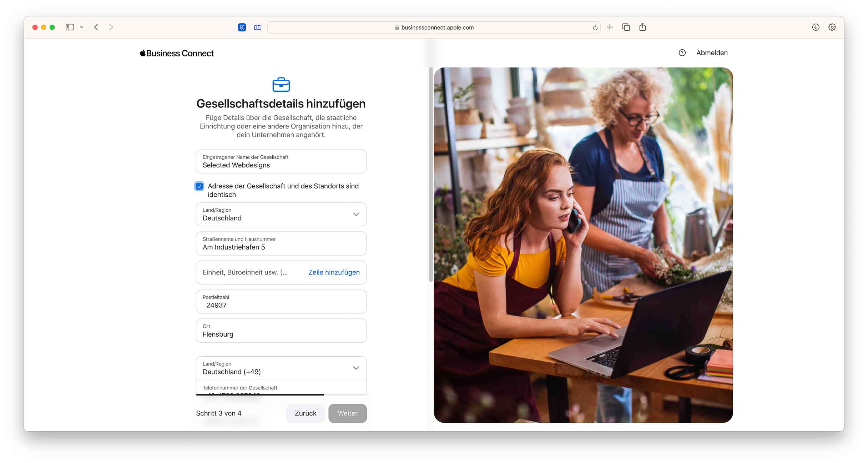Click the Gesellschaftsdetails hinzufügen heading
The height and width of the screenshot is (463, 868).
281,104
